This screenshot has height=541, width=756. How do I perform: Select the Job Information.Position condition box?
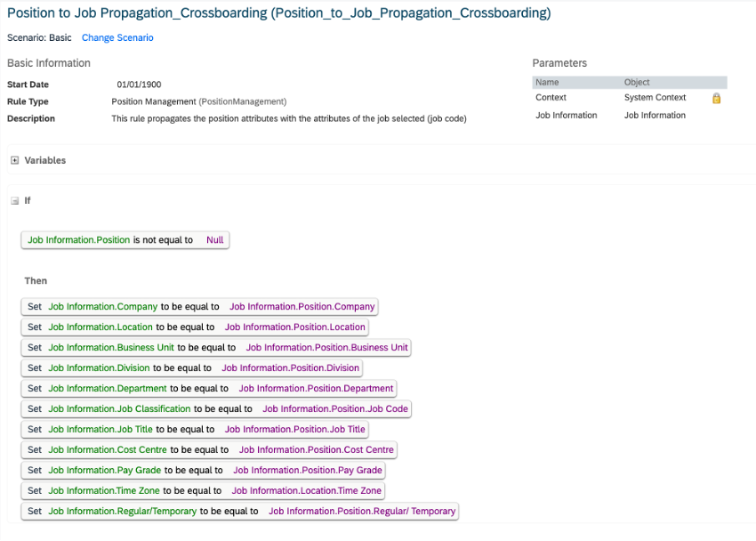click(x=125, y=240)
